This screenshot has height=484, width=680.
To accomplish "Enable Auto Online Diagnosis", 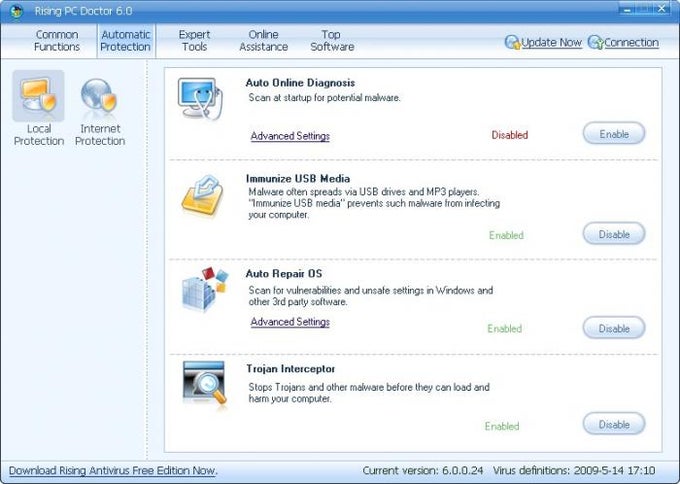I will click(x=614, y=134).
